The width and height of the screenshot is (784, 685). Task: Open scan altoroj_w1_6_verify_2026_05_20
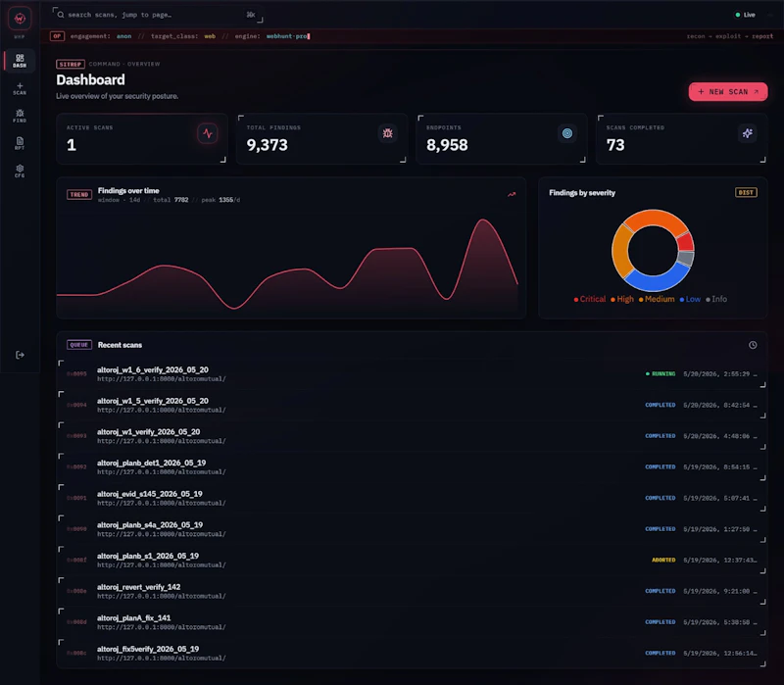click(412, 374)
